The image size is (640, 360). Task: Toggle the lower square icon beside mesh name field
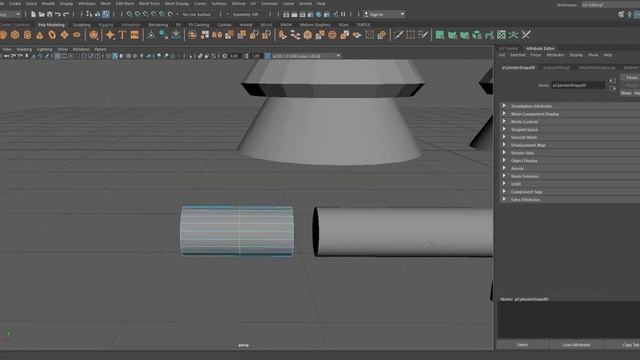(613, 89)
